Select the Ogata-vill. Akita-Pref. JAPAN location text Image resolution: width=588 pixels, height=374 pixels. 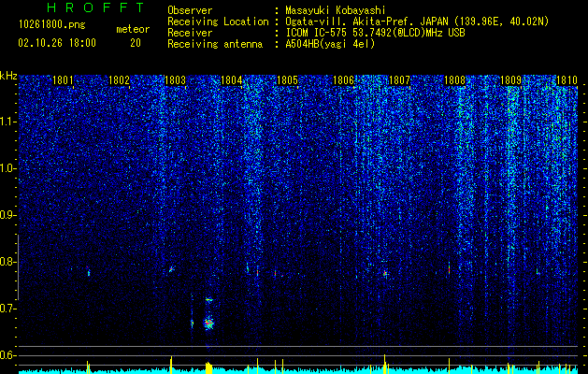417,22
